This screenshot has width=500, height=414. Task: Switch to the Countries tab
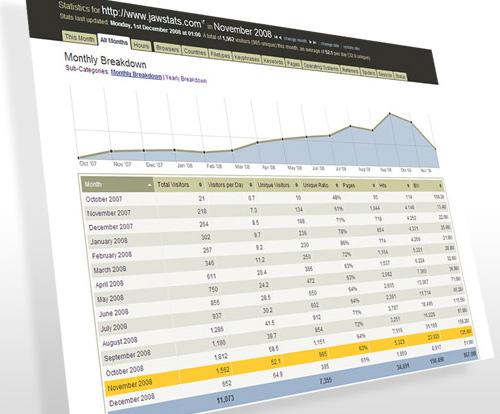pos(195,52)
